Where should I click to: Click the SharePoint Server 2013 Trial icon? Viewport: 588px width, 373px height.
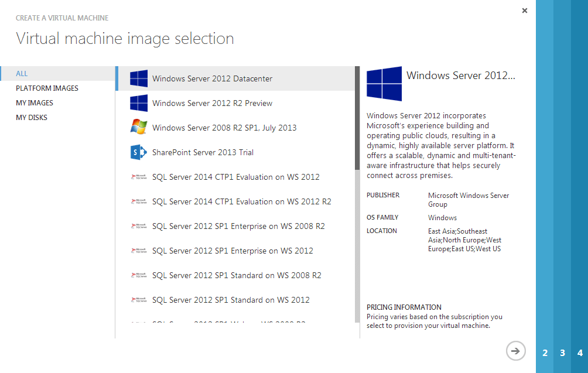[138, 152]
